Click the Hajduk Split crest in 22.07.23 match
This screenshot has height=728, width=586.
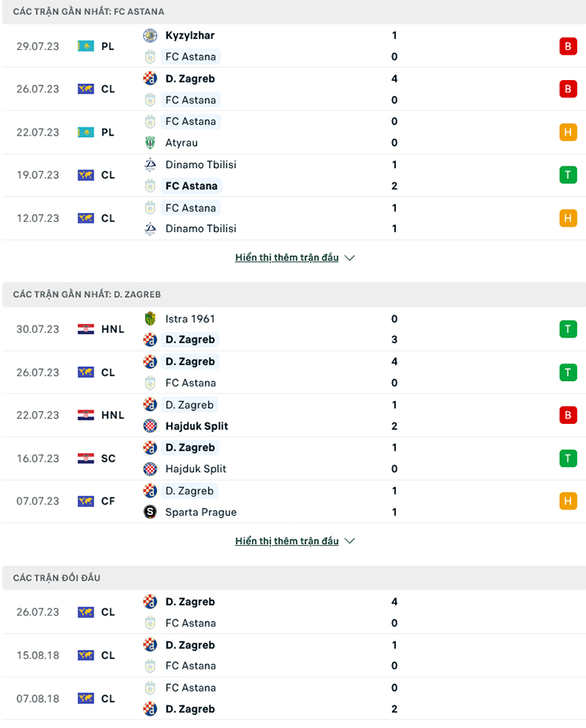tap(150, 426)
